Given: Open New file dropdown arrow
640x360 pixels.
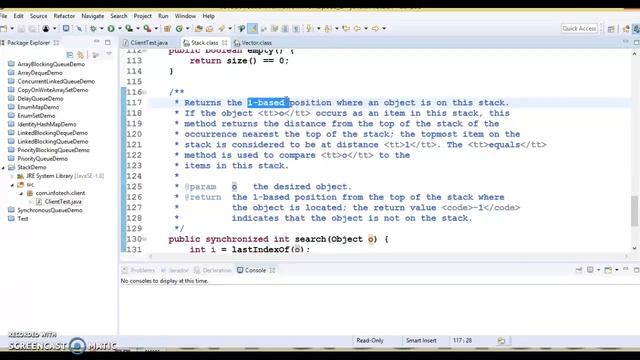Looking at the screenshot, I should (12, 29).
